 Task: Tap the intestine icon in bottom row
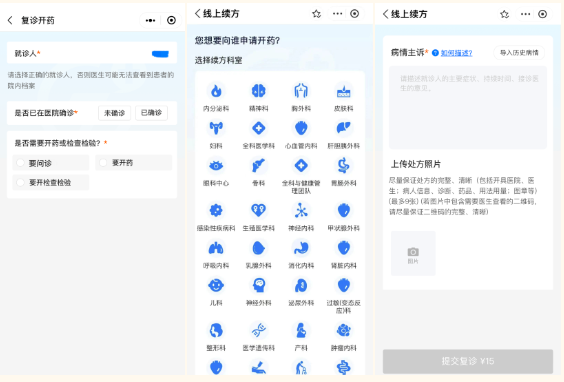[x=344, y=368]
